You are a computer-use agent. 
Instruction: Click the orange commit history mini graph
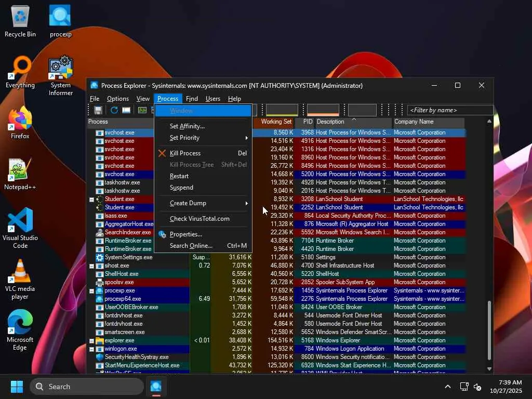pos(323,110)
